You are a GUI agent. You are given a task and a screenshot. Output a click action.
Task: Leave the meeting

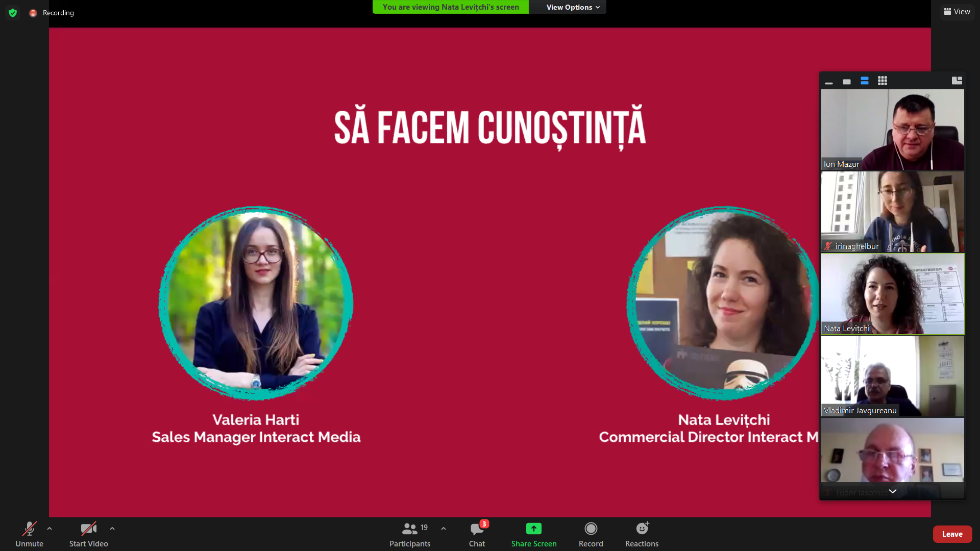[952, 534]
